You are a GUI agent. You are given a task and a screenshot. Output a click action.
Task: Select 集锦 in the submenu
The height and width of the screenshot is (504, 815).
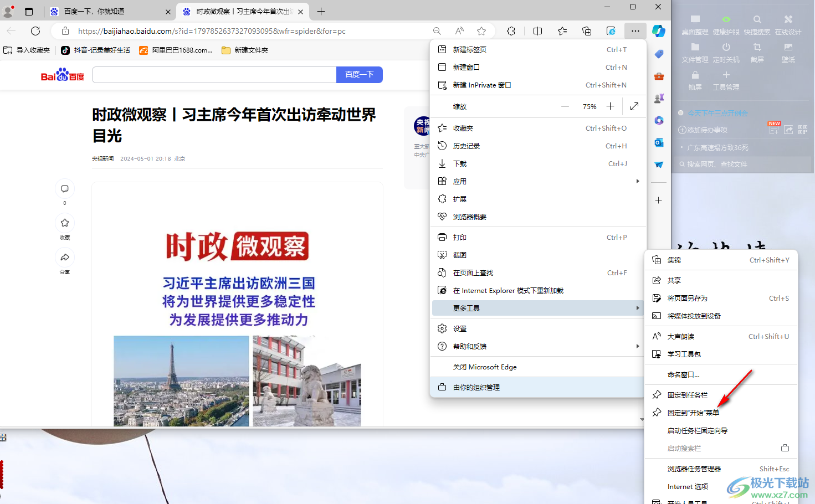721,260
